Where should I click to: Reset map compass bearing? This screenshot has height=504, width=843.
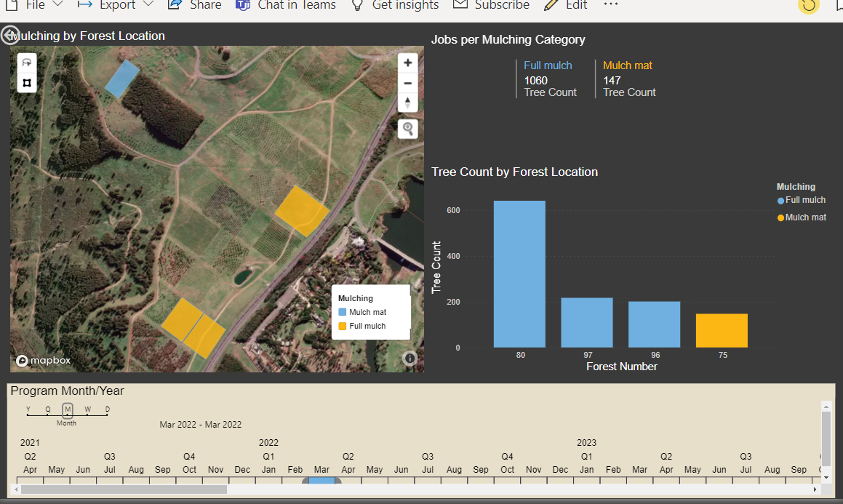click(407, 102)
